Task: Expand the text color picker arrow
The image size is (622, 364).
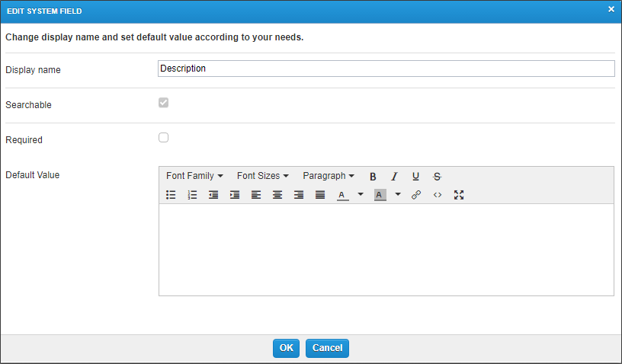Action: point(361,194)
